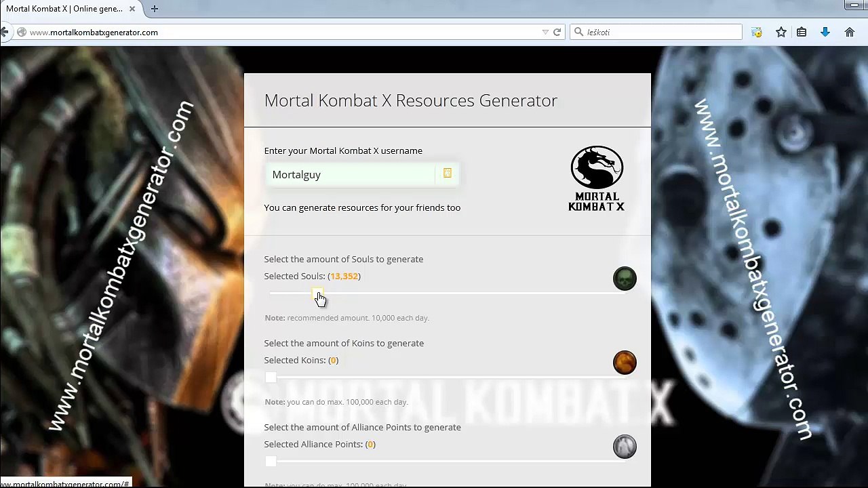
Task: Click the grey Alliance Points icon
Action: point(625,447)
